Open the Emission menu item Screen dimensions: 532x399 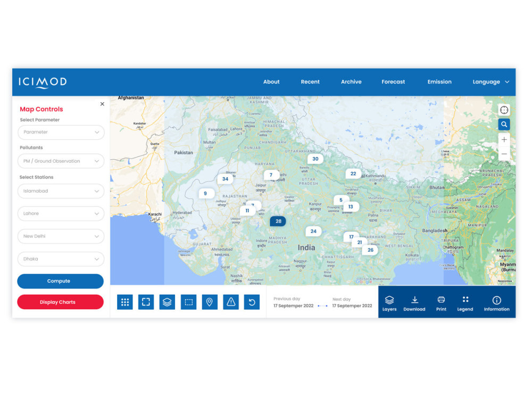439,82
